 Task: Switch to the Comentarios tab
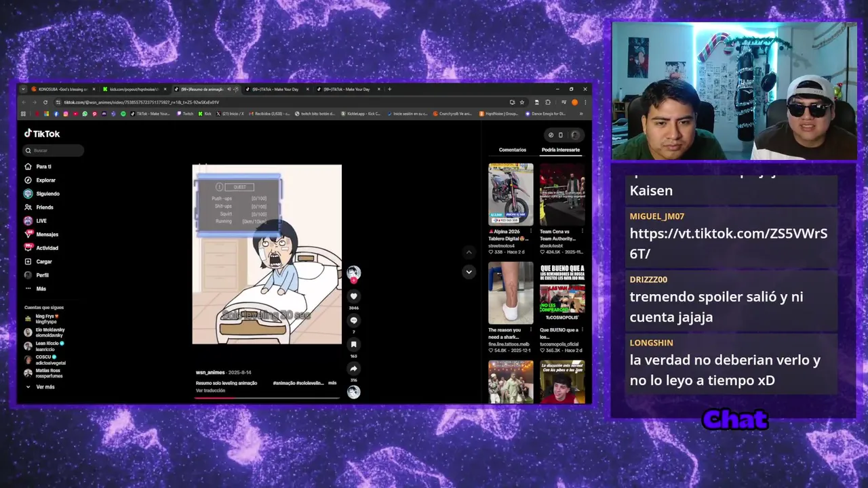(513, 150)
